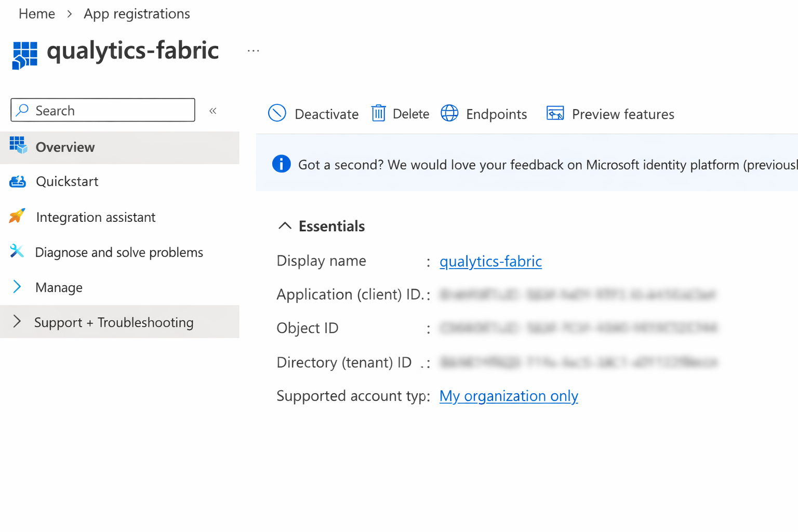Open the more options ellipsis next to title

253,51
